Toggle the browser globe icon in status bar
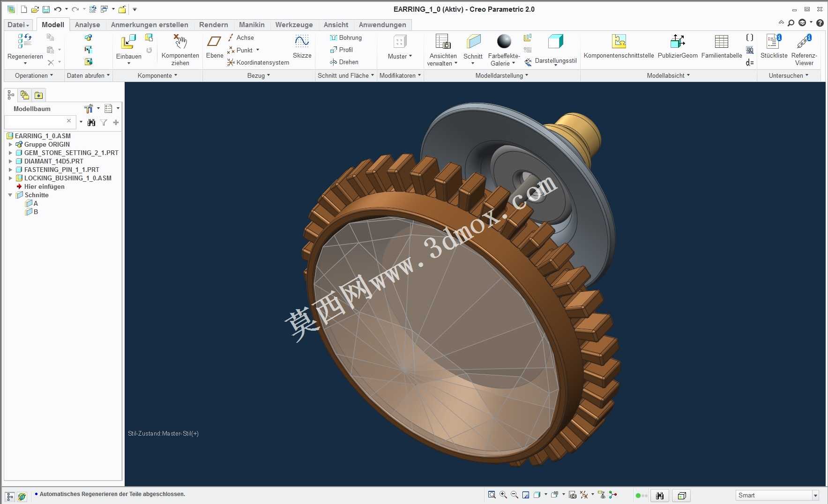The height and width of the screenshot is (504, 828). click(22, 497)
